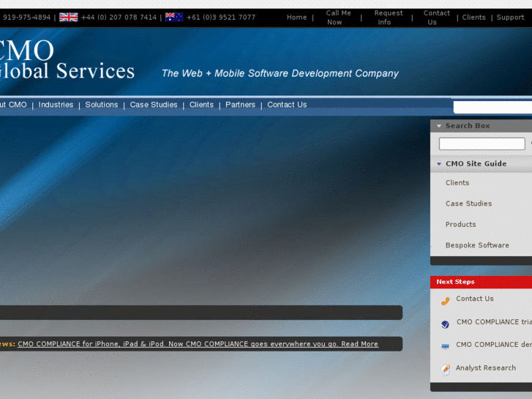The height and width of the screenshot is (399, 532).
Task: Click the Request Info link
Action: coord(388,18)
